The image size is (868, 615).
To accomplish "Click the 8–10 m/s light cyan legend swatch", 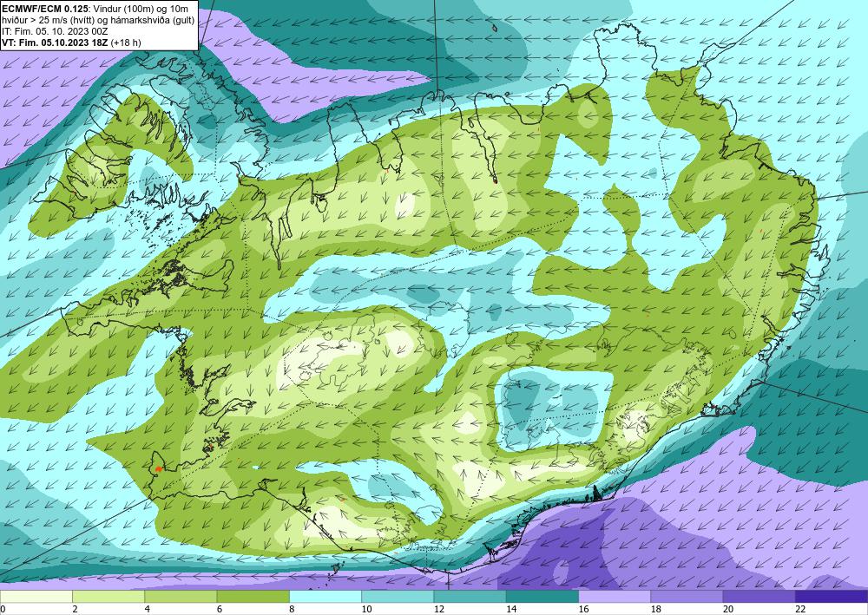I will click(325, 597).
